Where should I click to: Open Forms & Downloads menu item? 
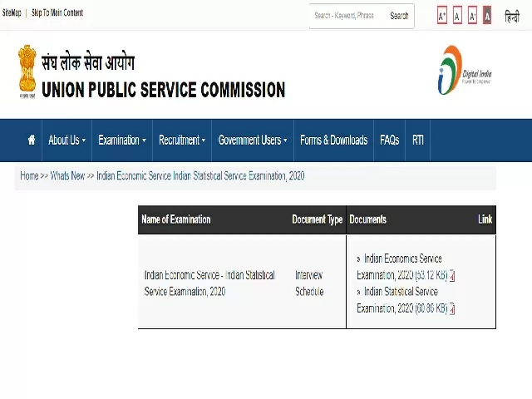tap(334, 140)
